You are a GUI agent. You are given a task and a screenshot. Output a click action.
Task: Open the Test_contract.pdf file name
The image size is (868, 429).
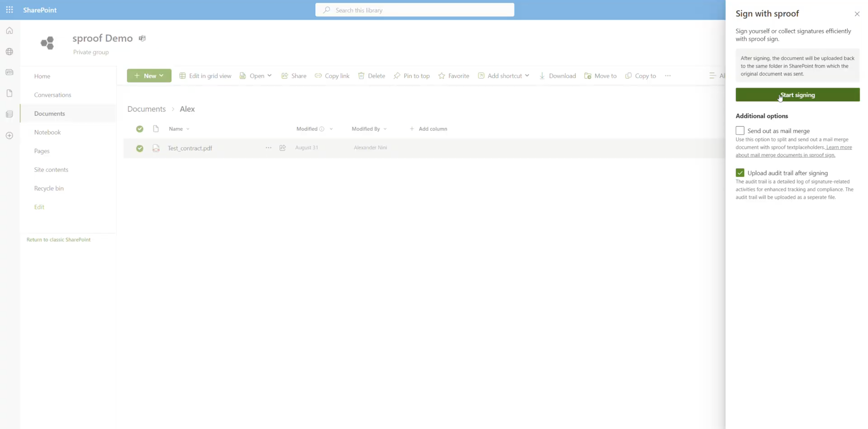coord(190,148)
